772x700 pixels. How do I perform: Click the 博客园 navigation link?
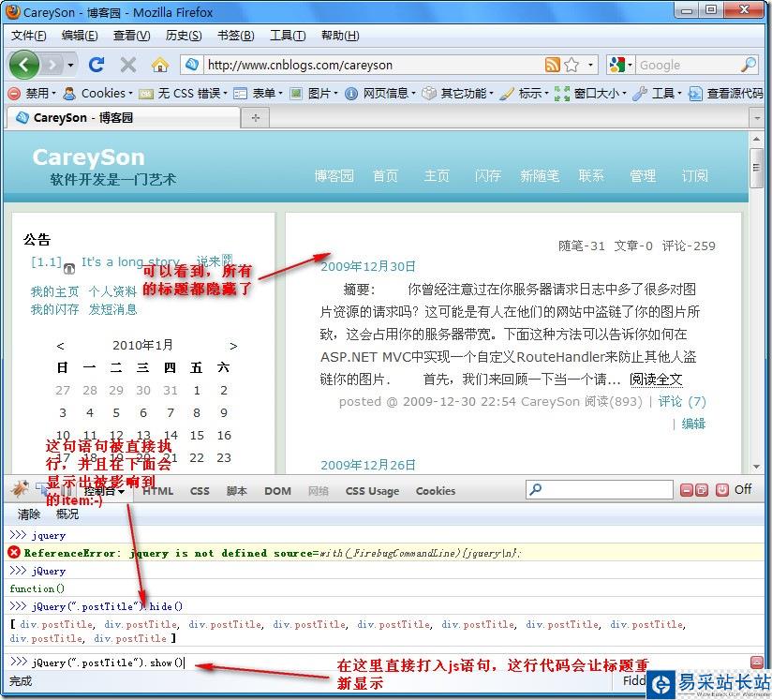(x=334, y=175)
